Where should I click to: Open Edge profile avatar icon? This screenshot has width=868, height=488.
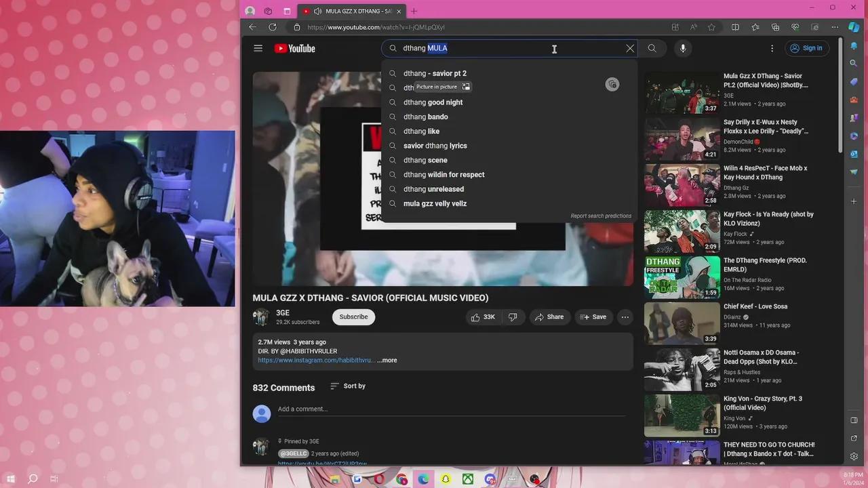[250, 11]
